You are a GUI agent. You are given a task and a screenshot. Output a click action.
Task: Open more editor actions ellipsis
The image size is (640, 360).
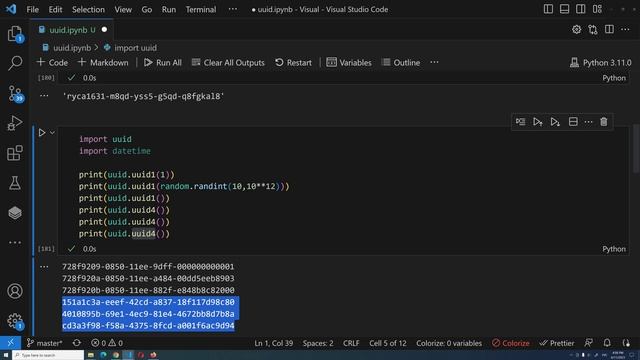pos(625,29)
